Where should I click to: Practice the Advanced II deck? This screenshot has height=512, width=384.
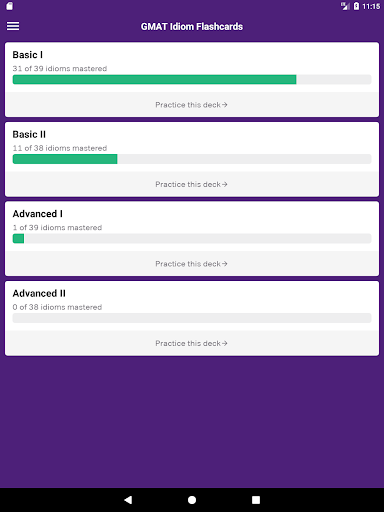(192, 343)
